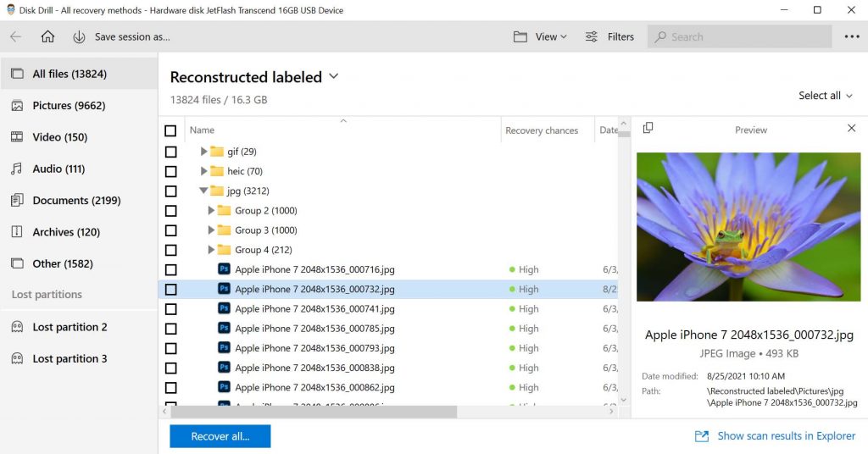Click the back arrow icon
Screen dimensions: 868x454
[15, 36]
